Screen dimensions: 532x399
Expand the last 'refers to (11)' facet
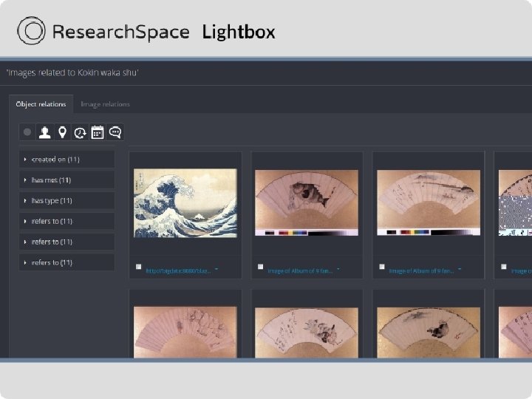pos(66,262)
